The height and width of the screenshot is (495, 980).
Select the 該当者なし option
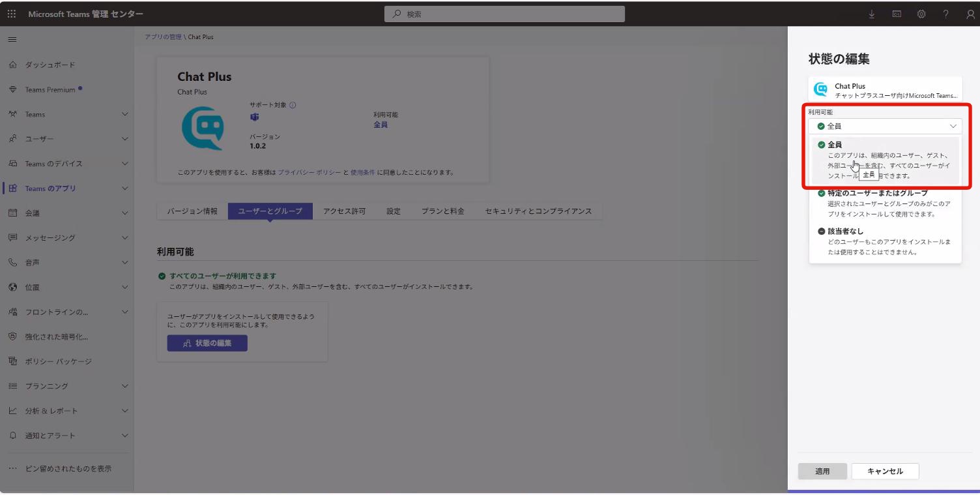pos(885,241)
